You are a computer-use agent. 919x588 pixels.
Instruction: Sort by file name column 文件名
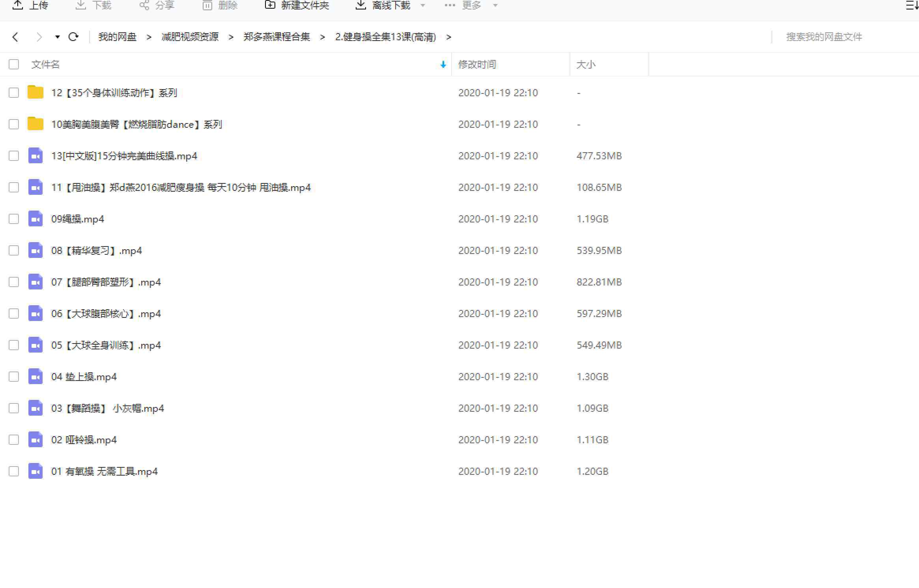coord(45,64)
